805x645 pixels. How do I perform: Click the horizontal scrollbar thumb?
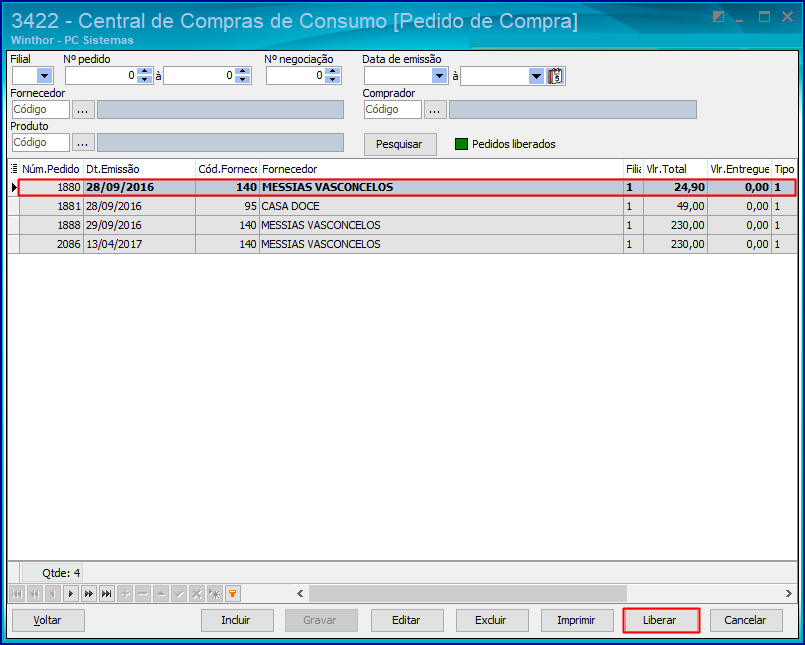click(467, 594)
